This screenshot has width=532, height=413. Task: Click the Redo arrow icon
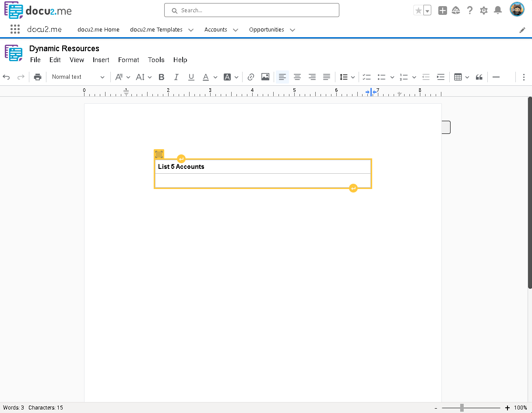pos(21,77)
